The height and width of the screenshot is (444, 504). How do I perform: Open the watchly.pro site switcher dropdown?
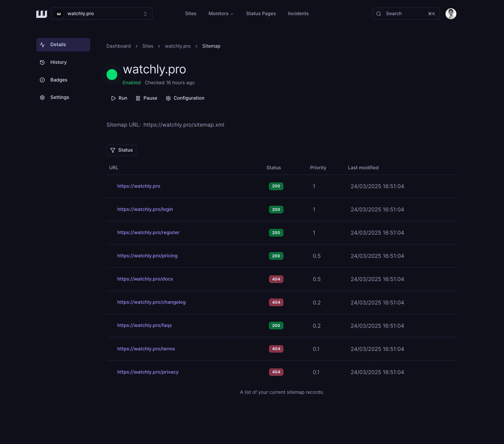pyautogui.click(x=102, y=14)
